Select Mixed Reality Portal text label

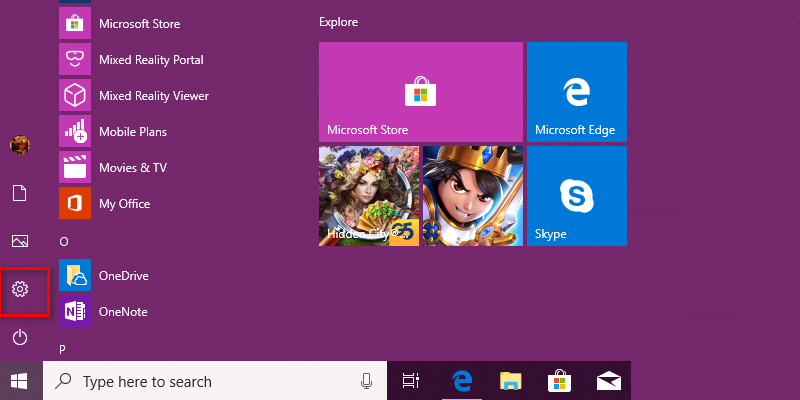pos(151,60)
